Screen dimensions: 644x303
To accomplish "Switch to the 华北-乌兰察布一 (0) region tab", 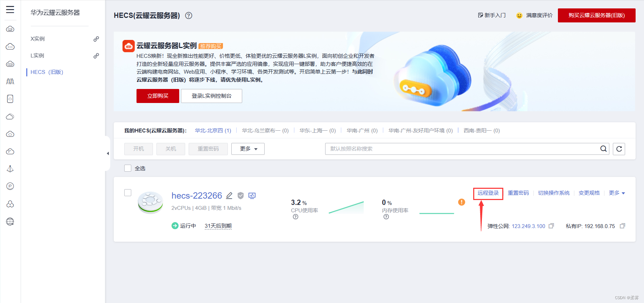I will pos(265,131).
